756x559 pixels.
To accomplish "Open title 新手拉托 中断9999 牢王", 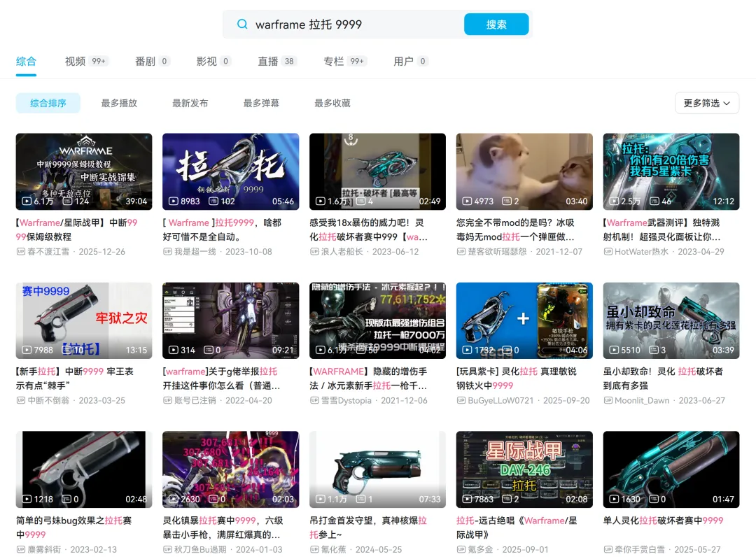I will click(75, 378).
